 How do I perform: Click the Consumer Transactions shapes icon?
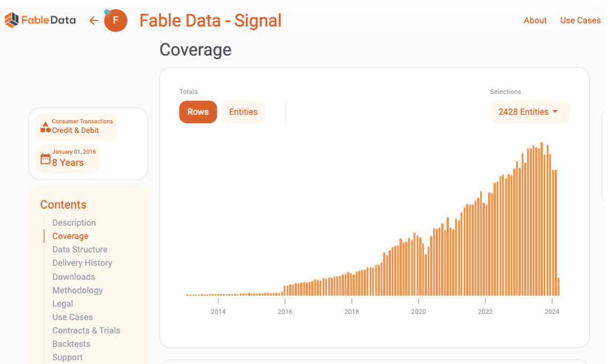pos(45,127)
